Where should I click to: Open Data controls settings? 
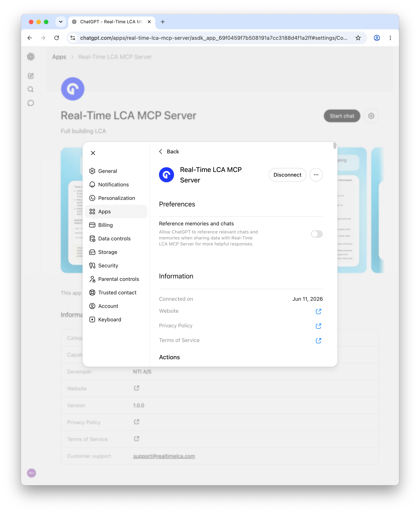tap(116, 238)
